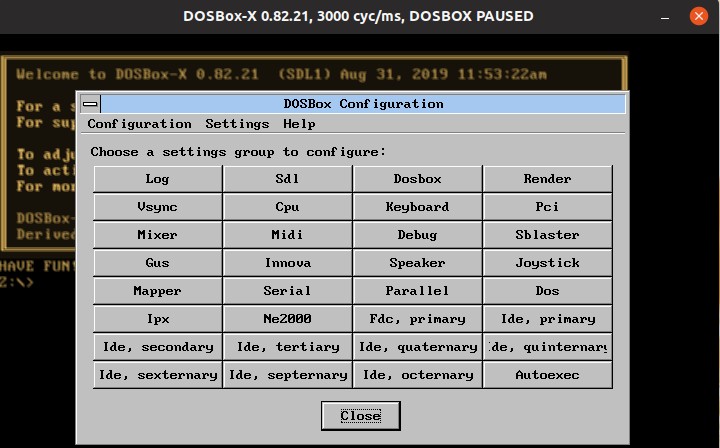Open the Render settings group

click(548, 179)
